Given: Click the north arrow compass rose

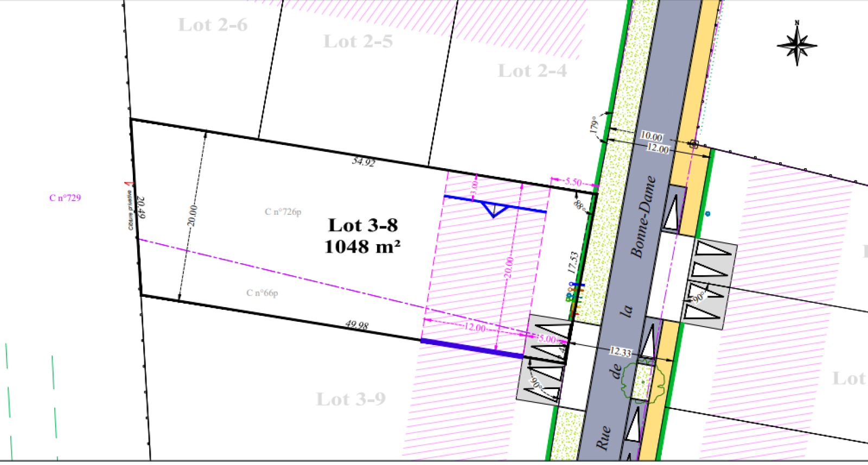Looking at the screenshot, I should coord(797,45).
